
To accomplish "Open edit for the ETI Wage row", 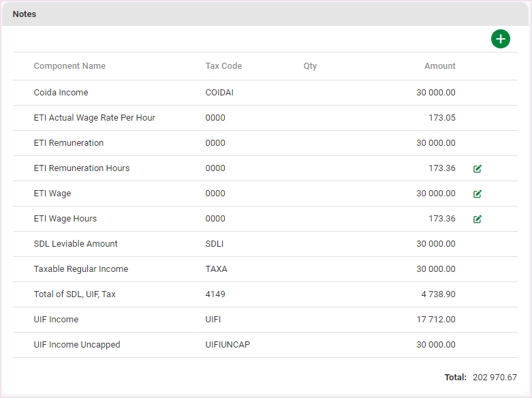I will 478,194.
